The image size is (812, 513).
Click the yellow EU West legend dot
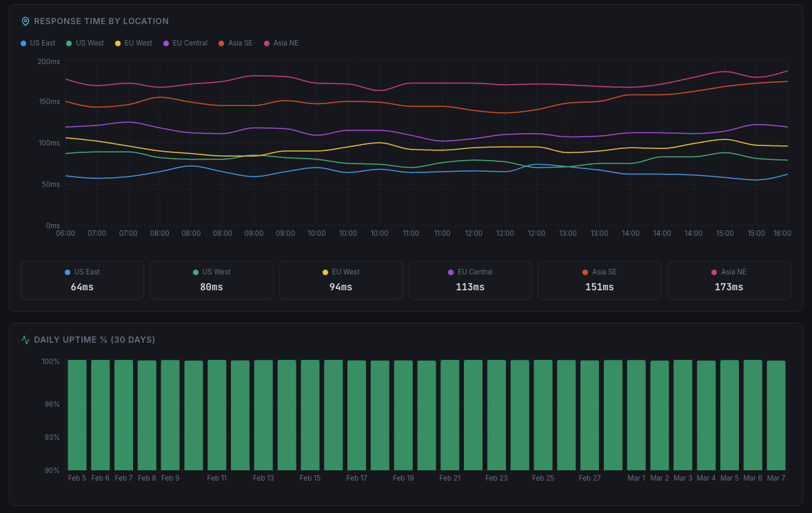pos(116,43)
